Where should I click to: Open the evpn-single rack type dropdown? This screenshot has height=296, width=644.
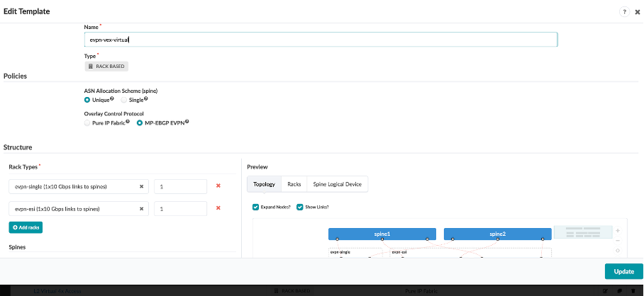pyautogui.click(x=74, y=186)
